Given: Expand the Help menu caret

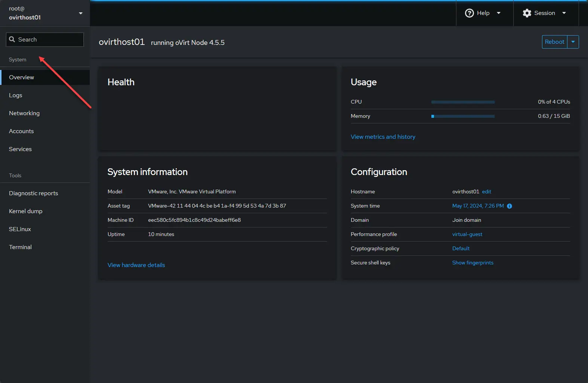Looking at the screenshot, I should (498, 13).
